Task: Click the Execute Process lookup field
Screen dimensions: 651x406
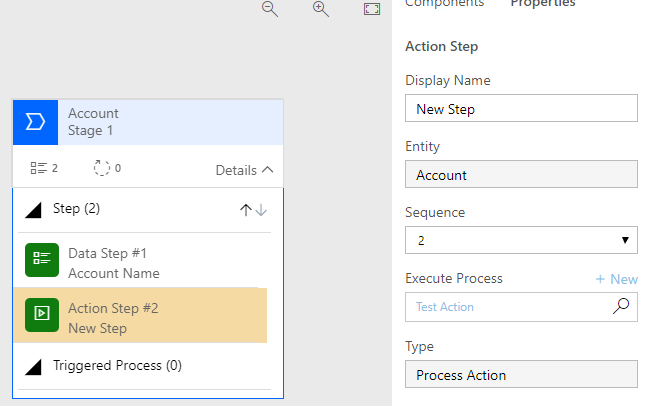Action: pos(508,307)
